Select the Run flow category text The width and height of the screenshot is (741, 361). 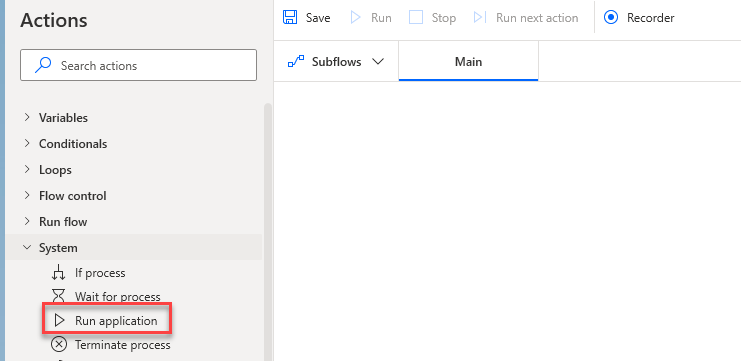(63, 222)
